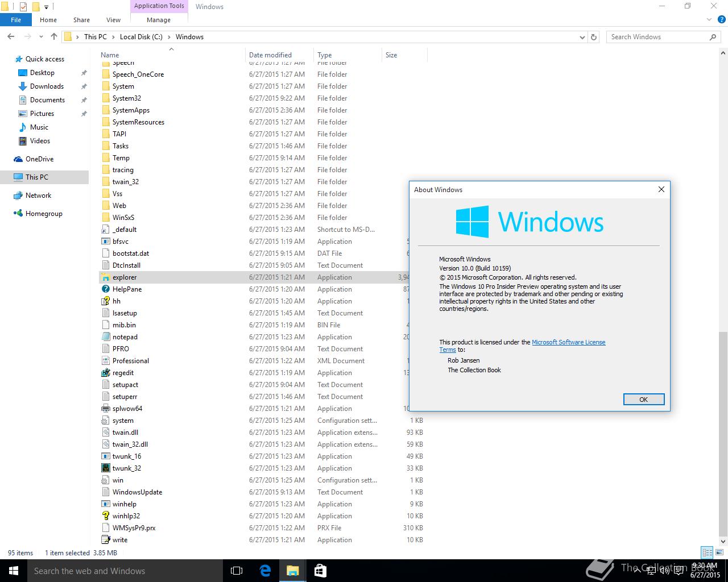Open the Store app from the taskbar

coord(320,571)
